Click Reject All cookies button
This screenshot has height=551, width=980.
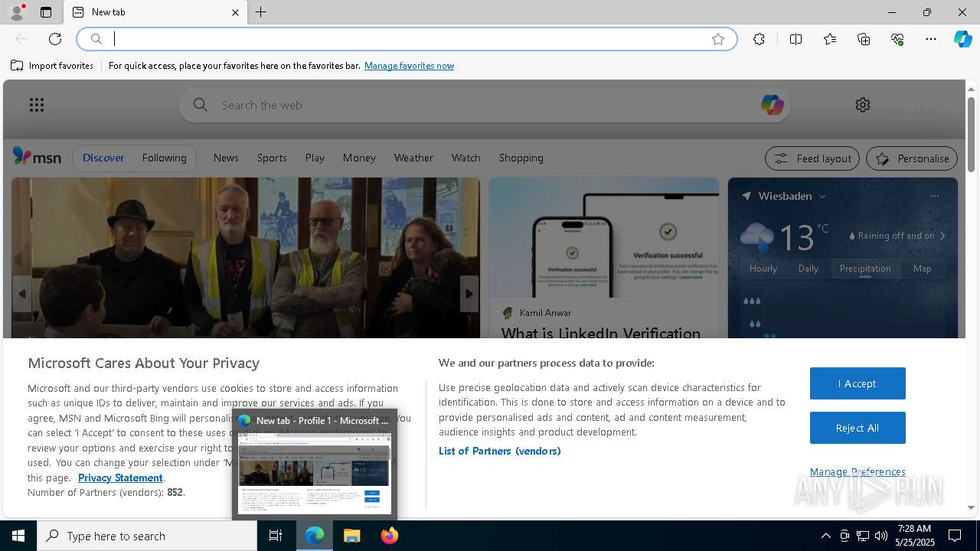pyautogui.click(x=857, y=428)
